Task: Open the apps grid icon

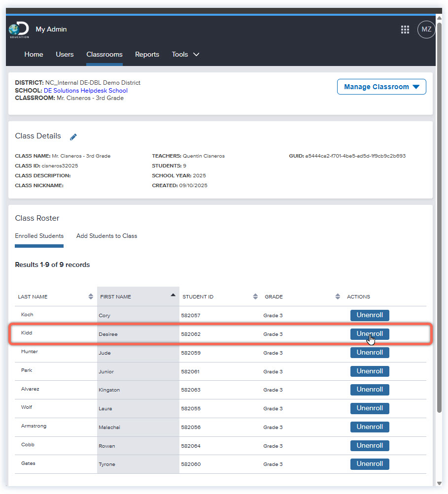Action: click(405, 30)
